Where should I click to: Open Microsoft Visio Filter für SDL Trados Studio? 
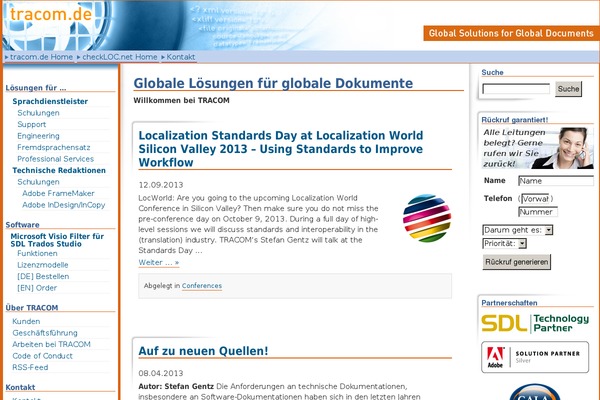pos(57,240)
